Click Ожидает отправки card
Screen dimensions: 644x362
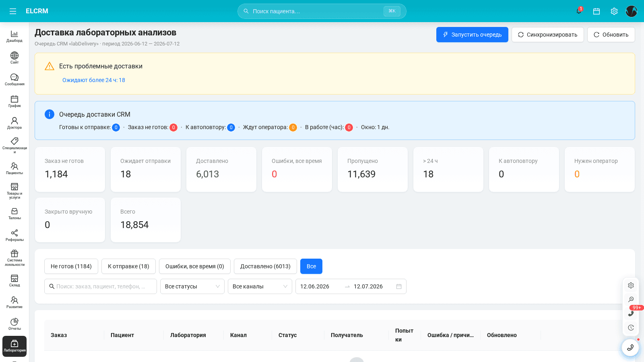[146, 169]
